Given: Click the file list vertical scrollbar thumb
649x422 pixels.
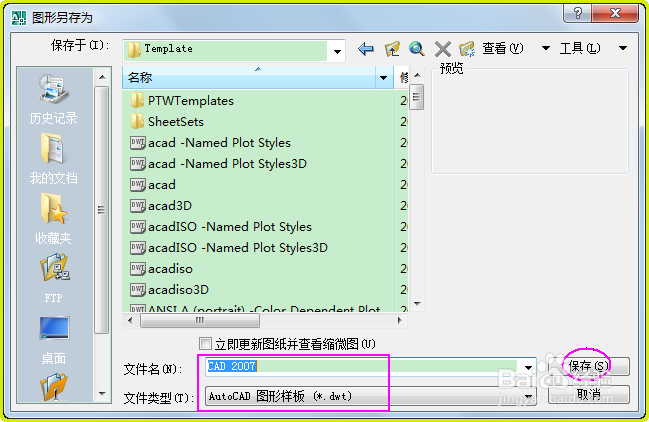Looking at the screenshot, I should [417, 97].
